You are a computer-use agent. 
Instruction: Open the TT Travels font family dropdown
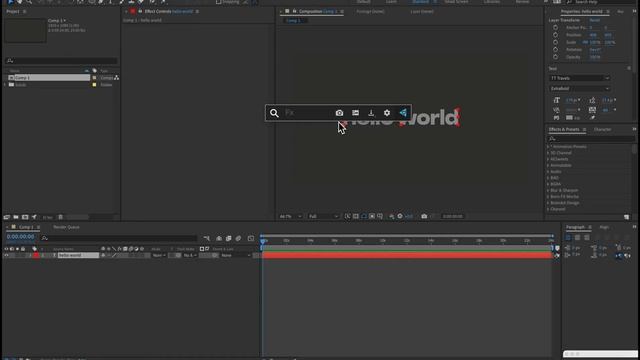(x=579, y=78)
